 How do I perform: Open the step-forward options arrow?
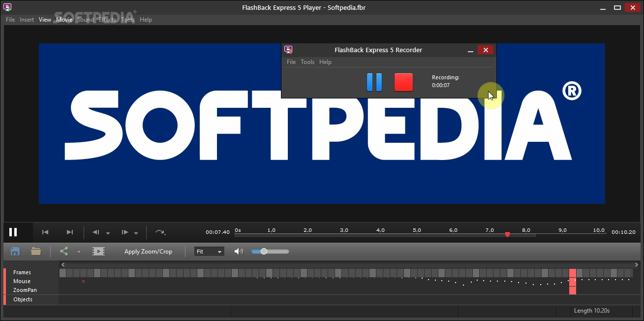coord(136,233)
